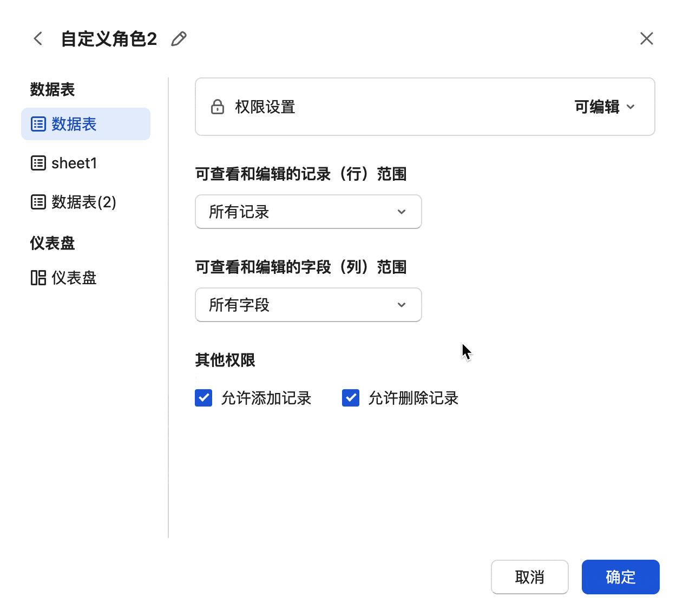Click the 允许添加记录 label text

(266, 398)
